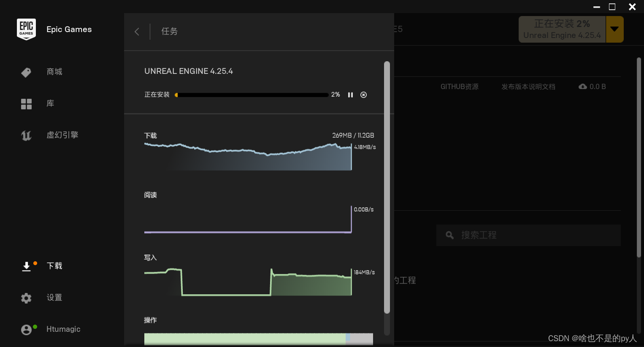
Task: Click the 269MB / 11.2GB download size
Action: click(353, 136)
